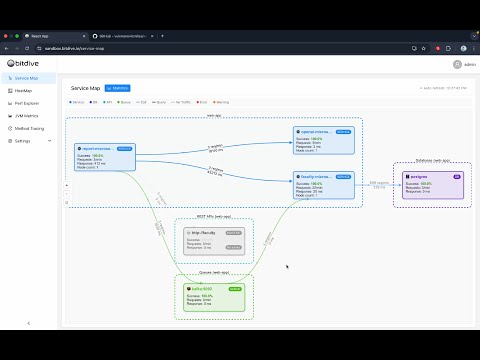Close the React App browser tab
Image resolution: width=480 pixels, height=360 pixels.
pyautogui.click(x=84, y=36)
